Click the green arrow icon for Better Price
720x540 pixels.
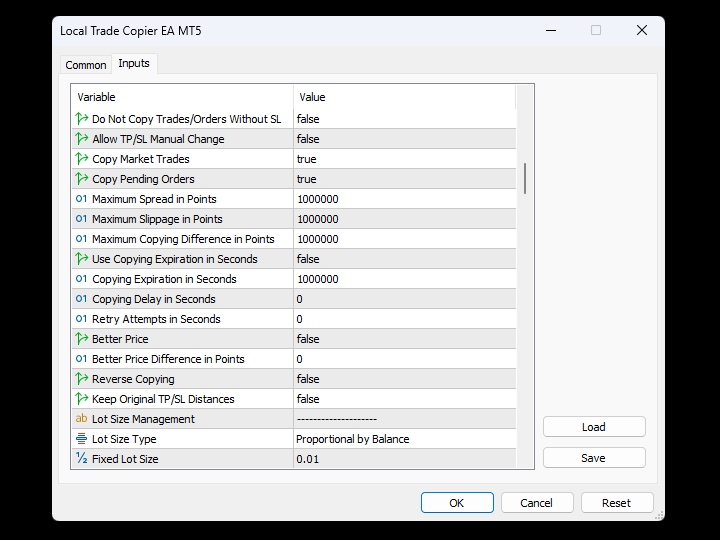click(x=82, y=338)
